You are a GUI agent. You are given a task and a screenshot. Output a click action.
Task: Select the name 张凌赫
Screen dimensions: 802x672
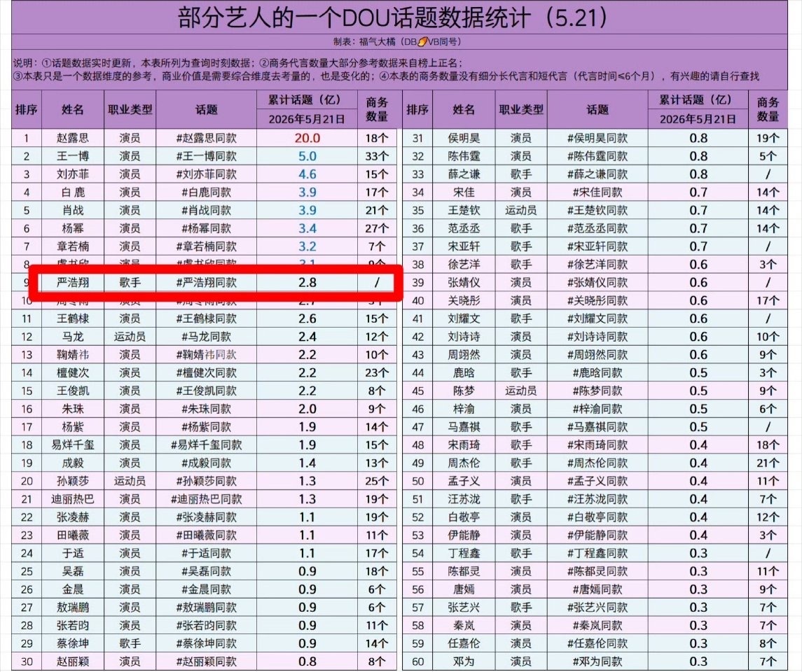click(73, 517)
